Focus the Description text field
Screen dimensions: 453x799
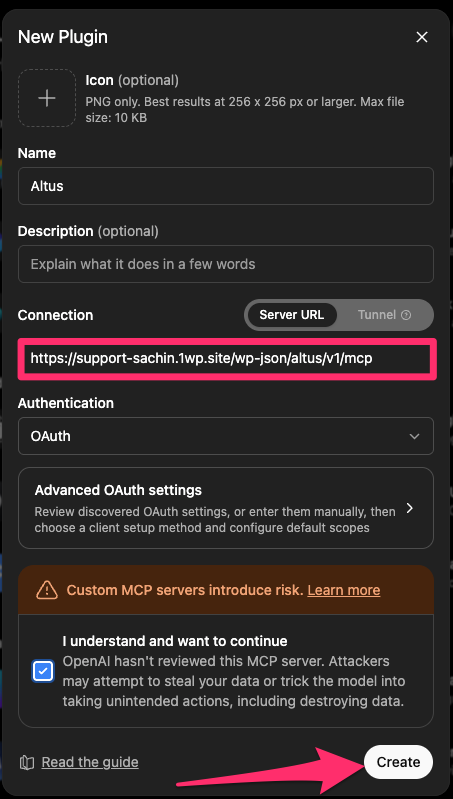(226, 264)
